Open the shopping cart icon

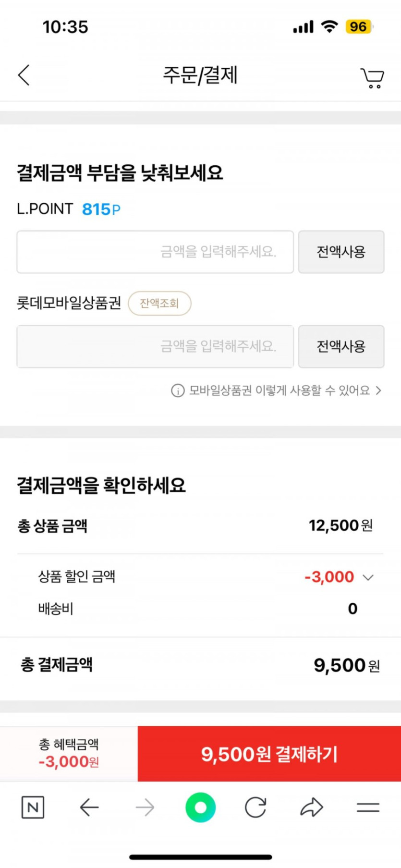click(x=372, y=77)
